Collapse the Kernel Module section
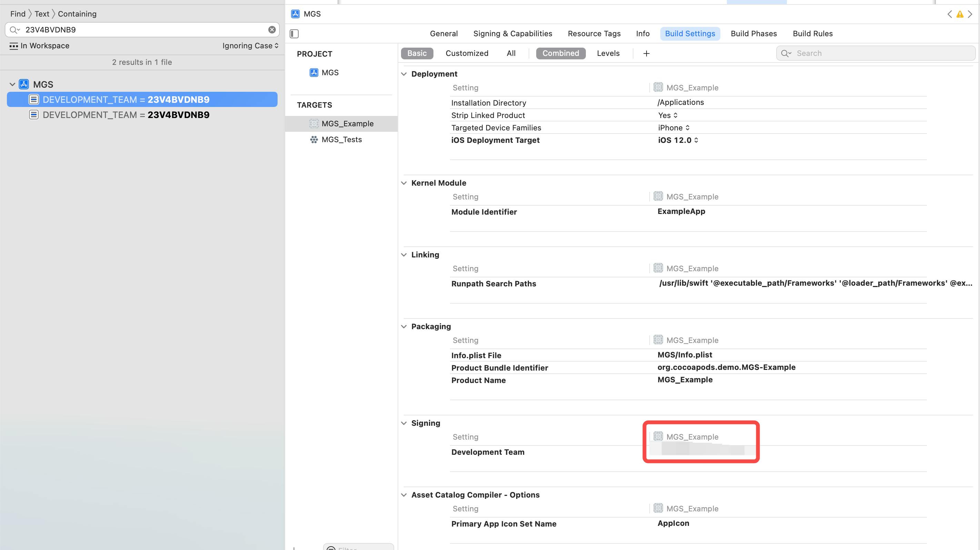Screen dimensions: 980x550 (404, 183)
